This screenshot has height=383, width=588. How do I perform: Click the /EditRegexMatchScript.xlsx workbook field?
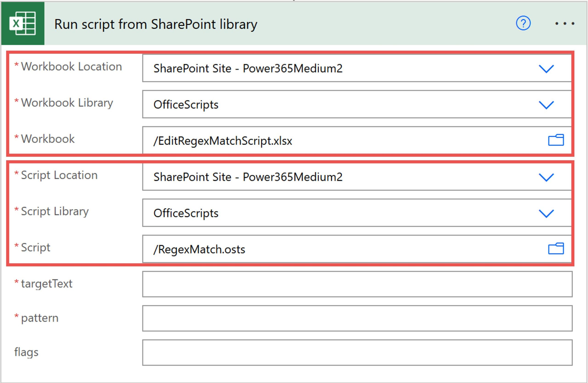(223, 141)
